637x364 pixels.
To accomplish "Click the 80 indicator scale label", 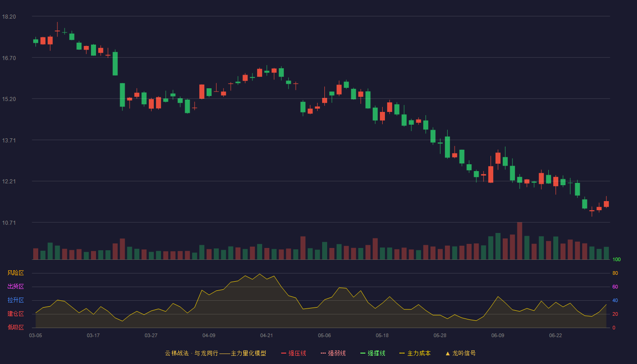I will 615,273.
